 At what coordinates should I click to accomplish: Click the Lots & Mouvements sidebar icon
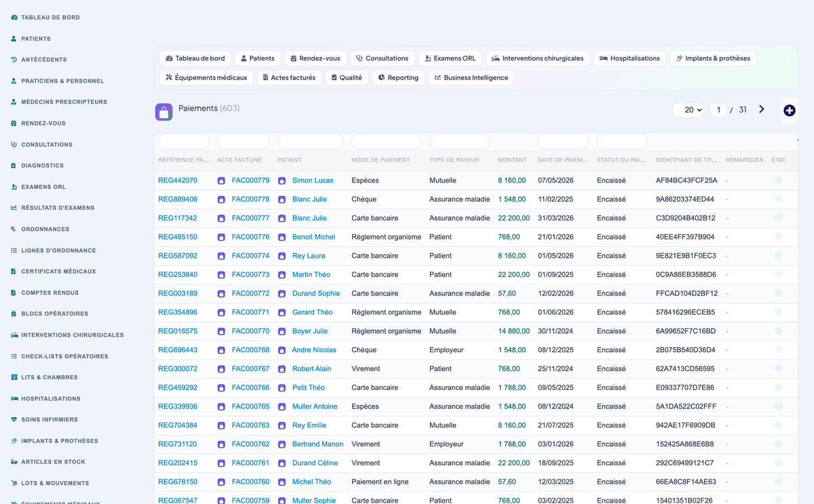click(x=14, y=484)
